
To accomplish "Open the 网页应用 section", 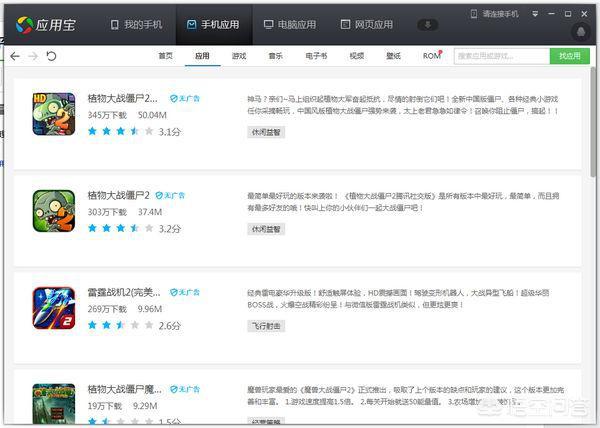I will click(367, 25).
